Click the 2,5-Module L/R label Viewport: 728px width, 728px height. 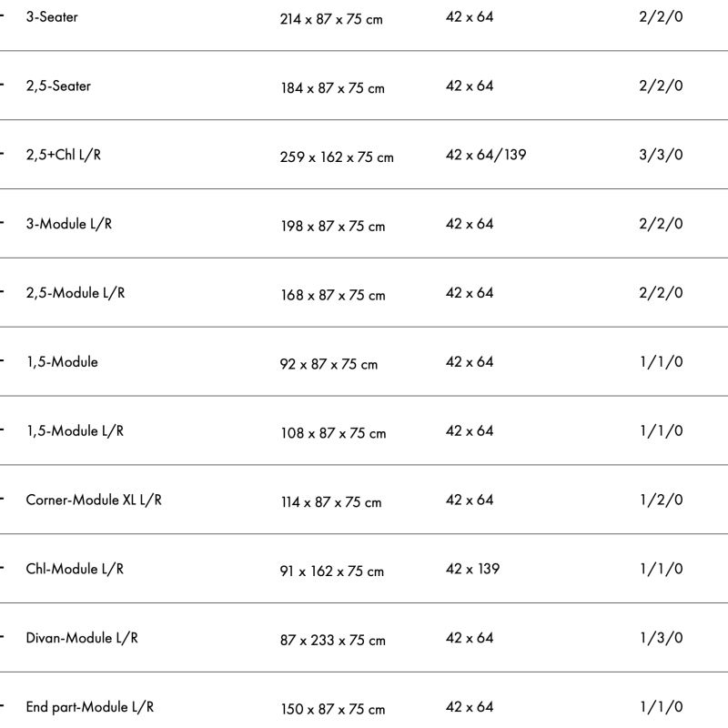click(x=76, y=293)
